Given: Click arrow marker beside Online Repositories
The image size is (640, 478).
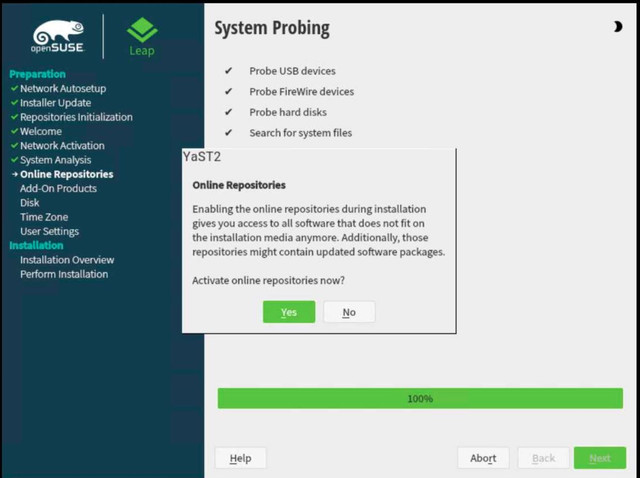Looking at the screenshot, I should coord(15,174).
